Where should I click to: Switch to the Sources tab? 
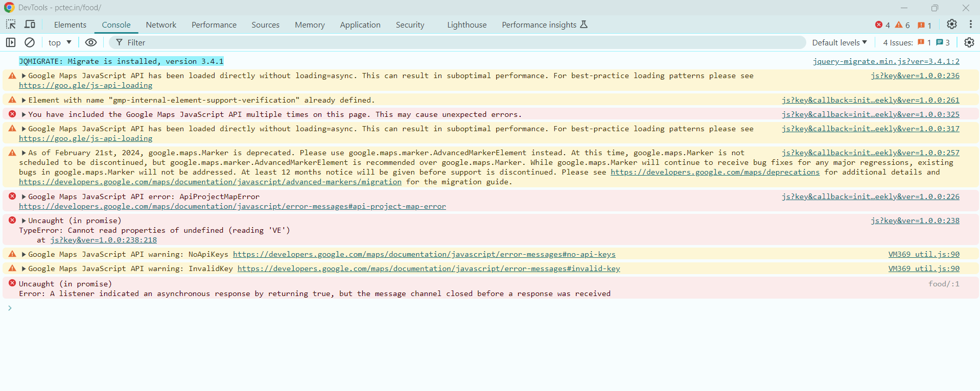(265, 25)
